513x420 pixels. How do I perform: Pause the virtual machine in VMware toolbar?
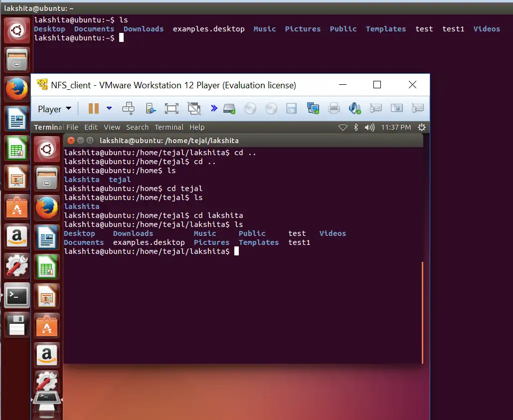[x=93, y=108]
